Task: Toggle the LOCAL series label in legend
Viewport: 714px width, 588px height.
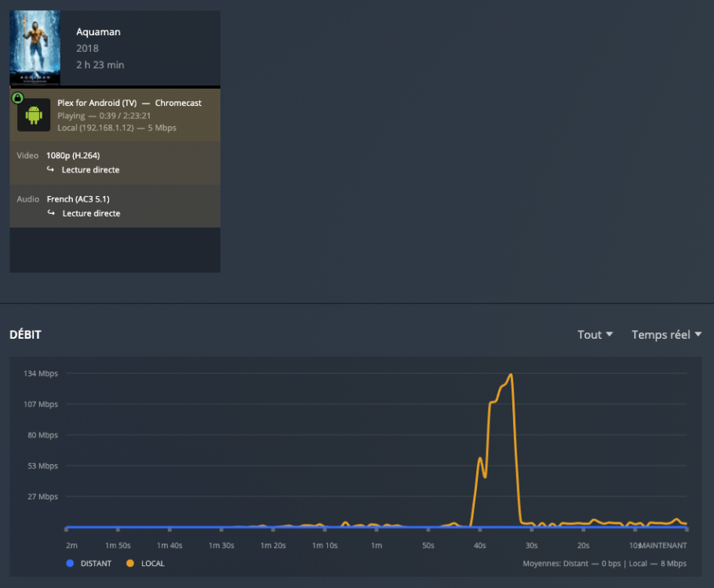Action: [x=152, y=563]
